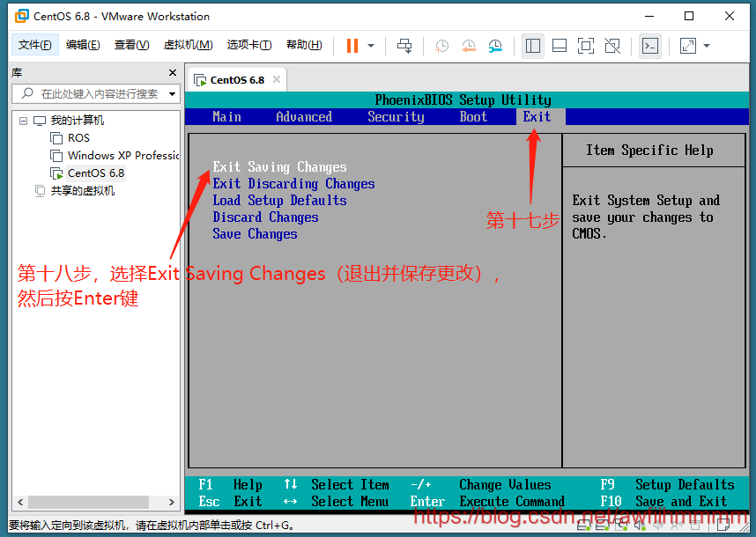This screenshot has width=756, height=537.
Task: Select CentOS 6.8 in the library tree
Action: pos(96,173)
